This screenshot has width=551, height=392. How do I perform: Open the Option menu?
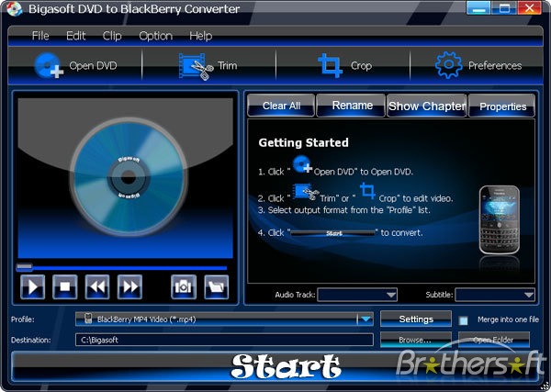pyautogui.click(x=156, y=36)
